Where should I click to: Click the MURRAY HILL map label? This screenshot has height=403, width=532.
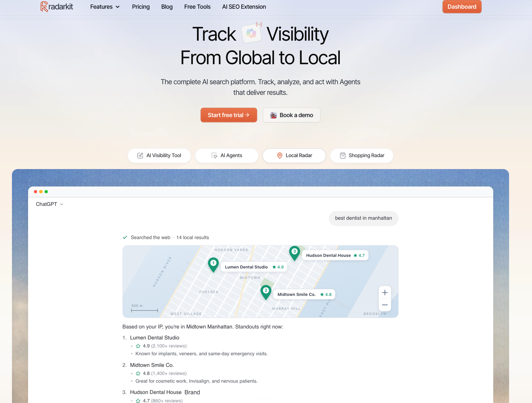(286, 309)
